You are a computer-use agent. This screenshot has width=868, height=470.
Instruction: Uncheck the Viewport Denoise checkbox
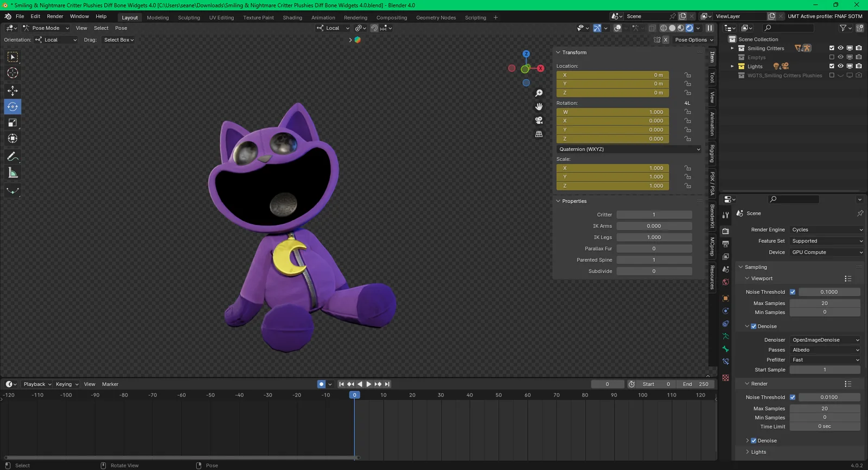pos(754,326)
